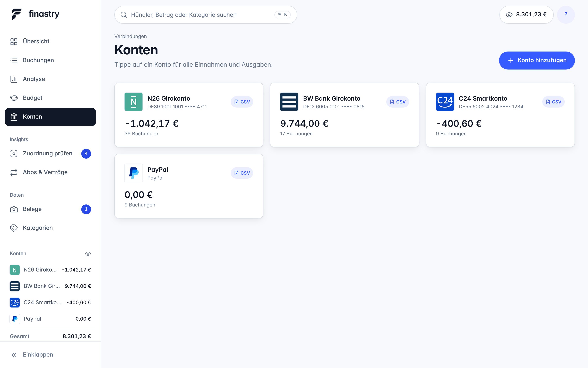This screenshot has height=368, width=588.
Task: Click the Budget piggy bank icon
Action: [x=14, y=98]
